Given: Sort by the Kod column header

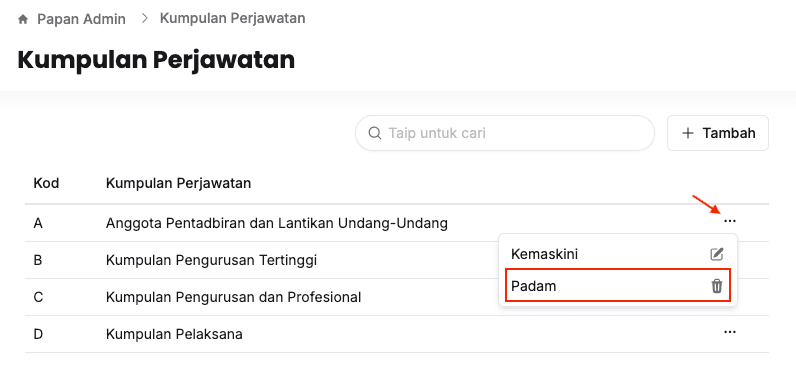Looking at the screenshot, I should (46, 183).
